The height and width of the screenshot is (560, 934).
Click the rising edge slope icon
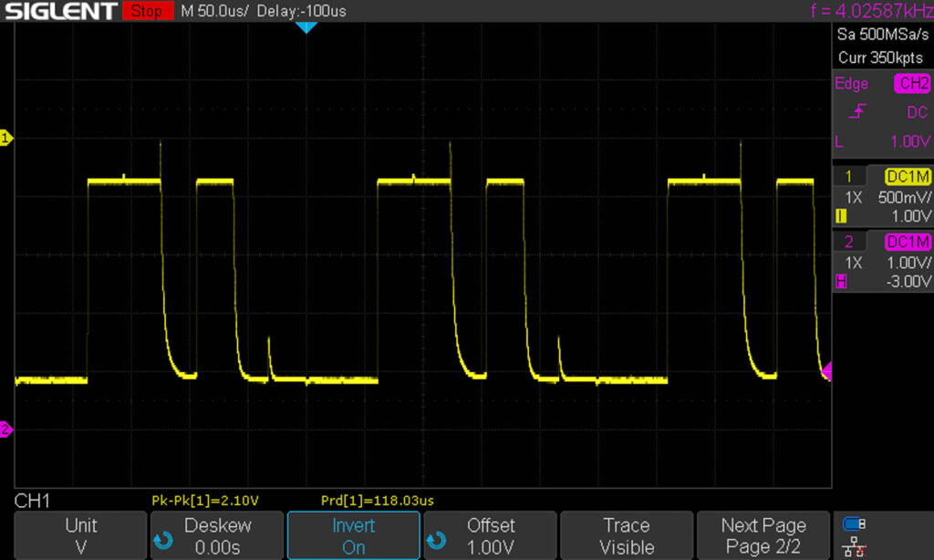point(857,111)
